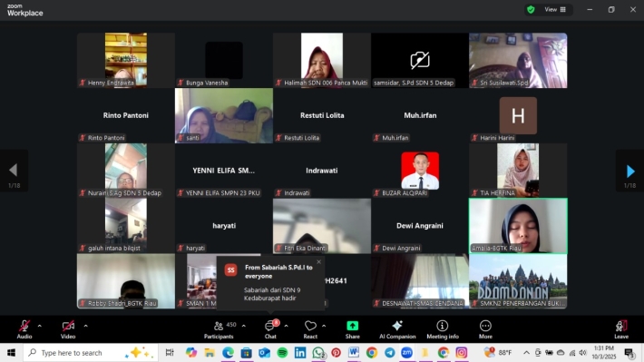Open Task View on the taskbar
Viewport: 644px width, 362px height.
(x=170, y=353)
